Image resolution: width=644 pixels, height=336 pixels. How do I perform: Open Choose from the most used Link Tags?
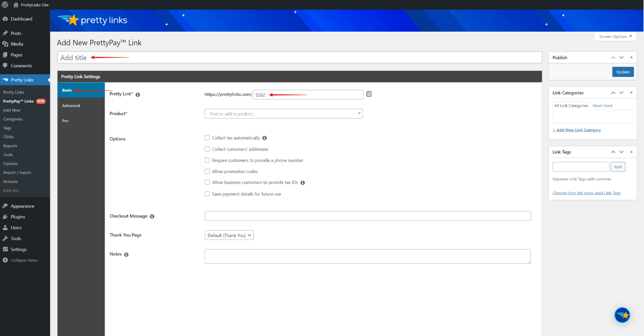[586, 192]
